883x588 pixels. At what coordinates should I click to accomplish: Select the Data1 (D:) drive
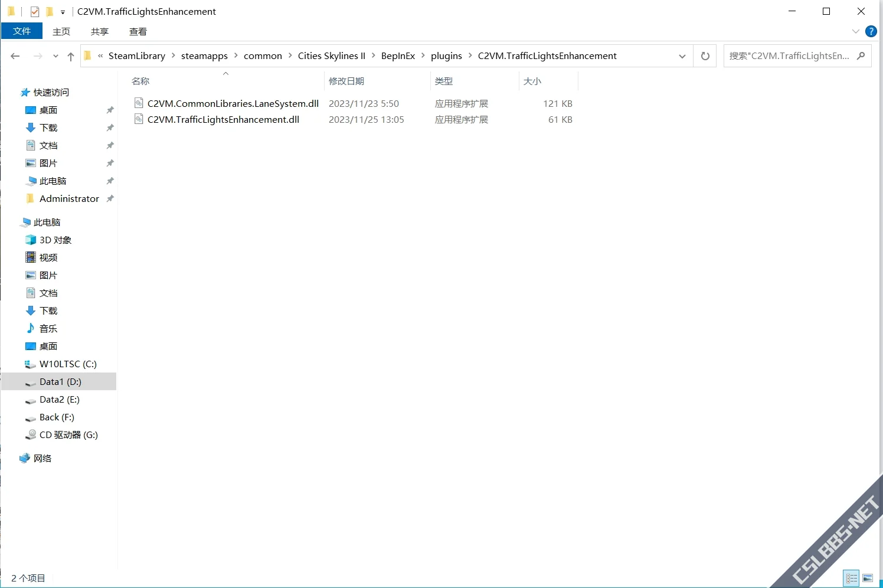click(x=59, y=382)
